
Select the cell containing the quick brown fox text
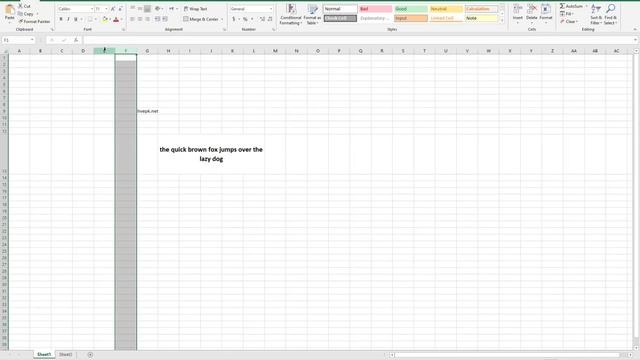coord(211,154)
